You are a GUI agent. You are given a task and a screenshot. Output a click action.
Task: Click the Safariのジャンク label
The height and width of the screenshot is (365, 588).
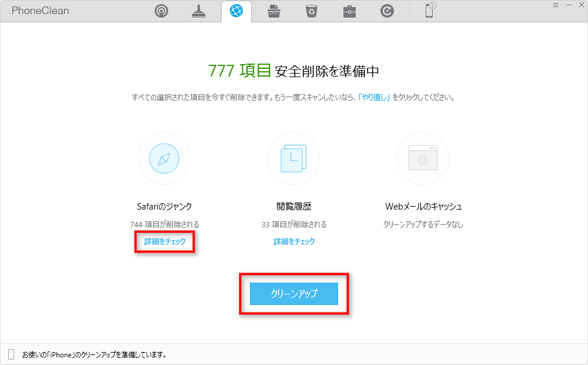[164, 206]
